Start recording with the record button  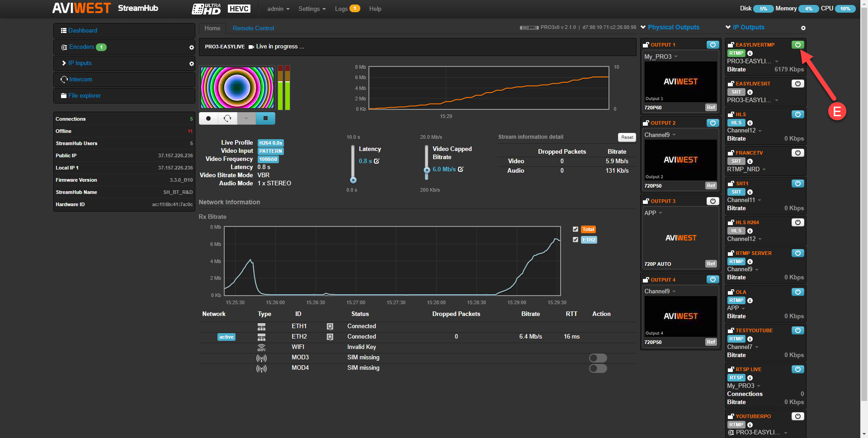[208, 118]
